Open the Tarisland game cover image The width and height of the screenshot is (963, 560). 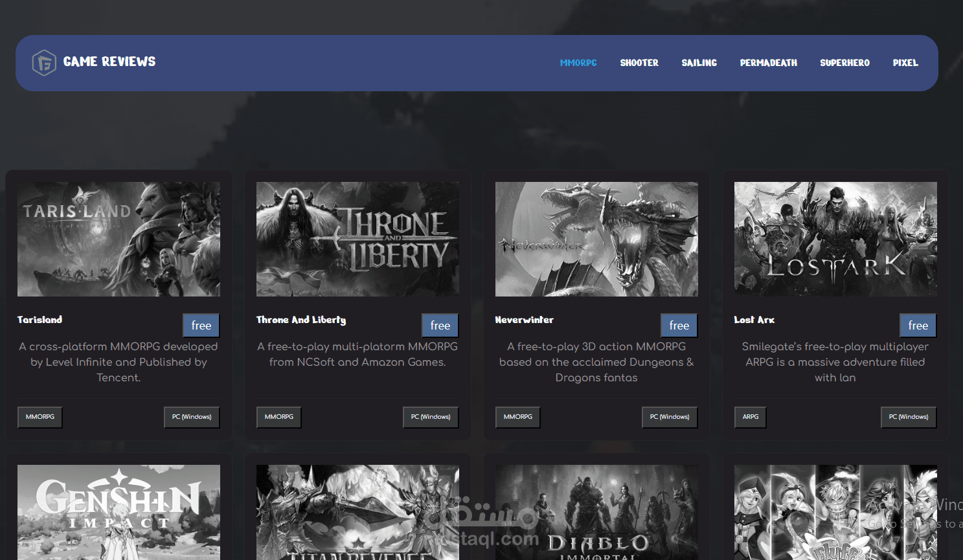pyautogui.click(x=119, y=238)
